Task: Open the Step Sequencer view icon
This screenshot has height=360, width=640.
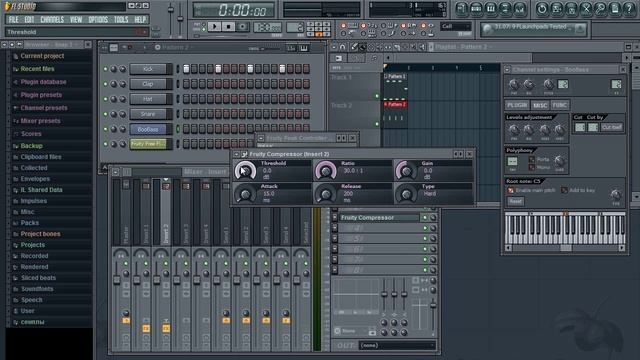Action: [476, 9]
